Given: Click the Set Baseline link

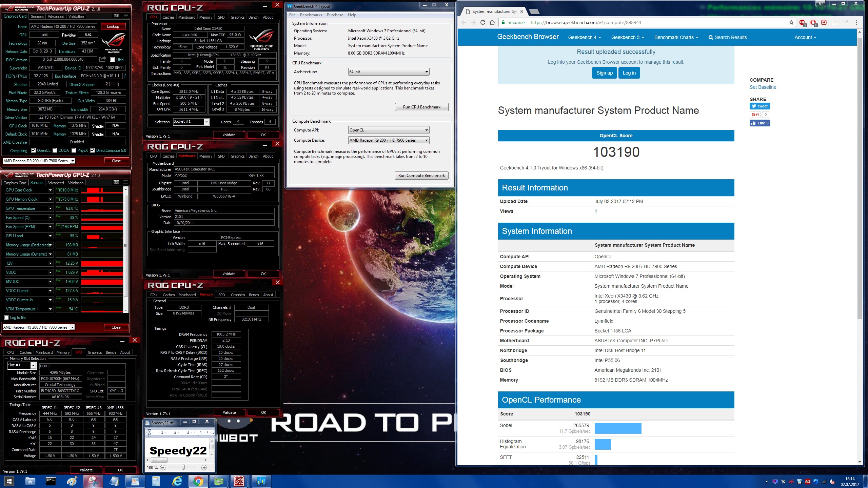Looking at the screenshot, I should pyautogui.click(x=763, y=87).
